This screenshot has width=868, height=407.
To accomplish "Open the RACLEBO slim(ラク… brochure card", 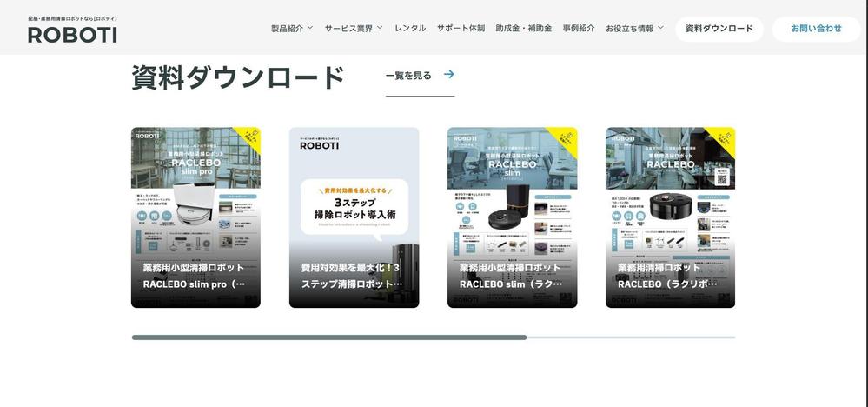I will tap(512, 217).
